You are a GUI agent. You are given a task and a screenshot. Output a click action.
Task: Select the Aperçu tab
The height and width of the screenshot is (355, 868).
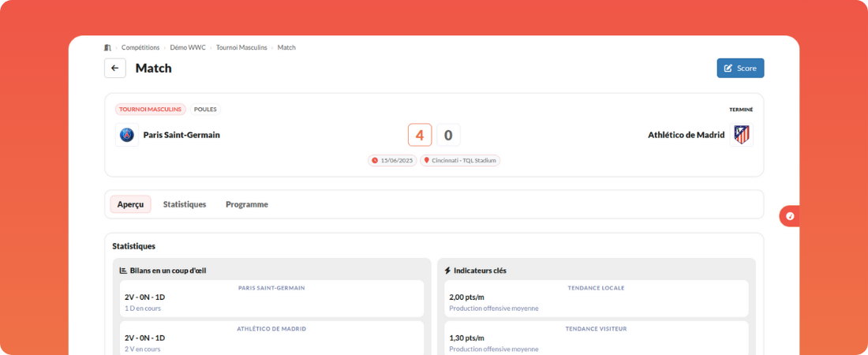(x=131, y=204)
